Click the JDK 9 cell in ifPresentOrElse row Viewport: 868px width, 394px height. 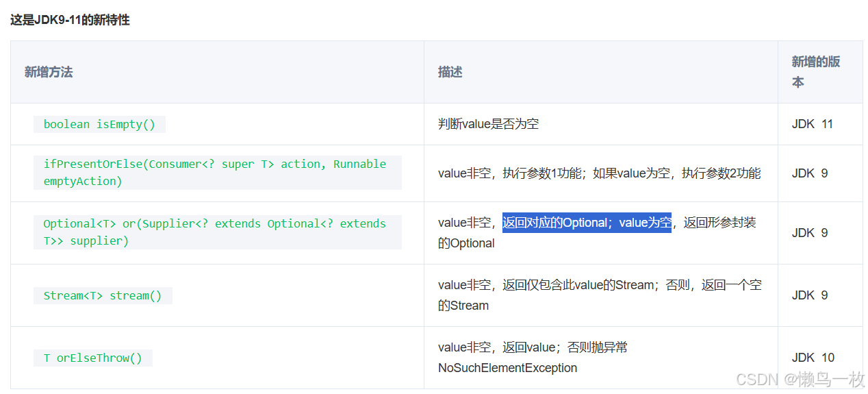coord(810,173)
